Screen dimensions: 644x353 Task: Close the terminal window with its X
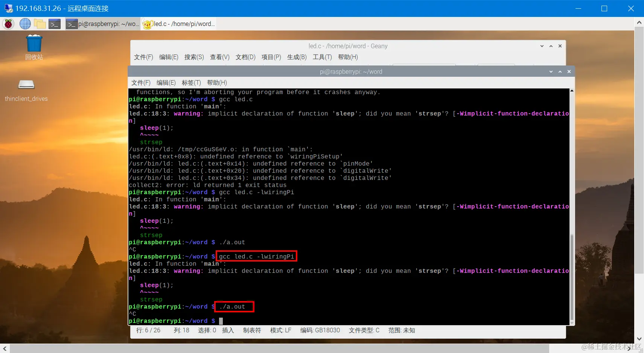click(569, 72)
